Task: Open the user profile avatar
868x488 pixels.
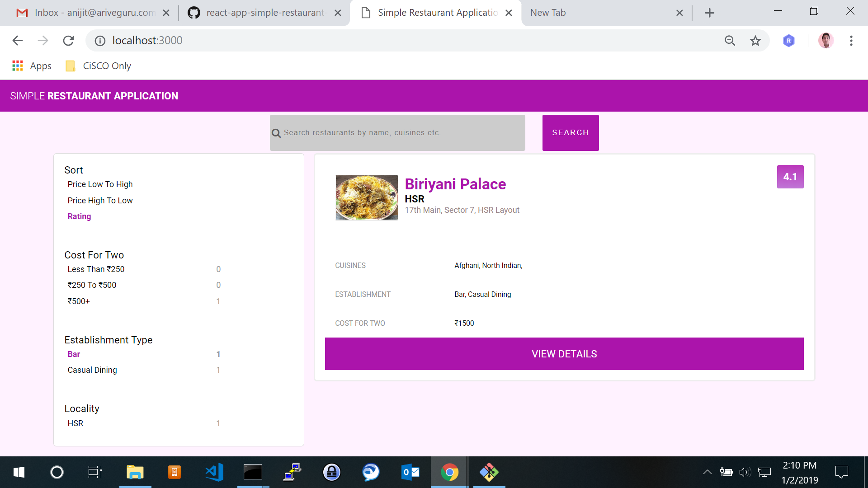Action: [x=826, y=41]
